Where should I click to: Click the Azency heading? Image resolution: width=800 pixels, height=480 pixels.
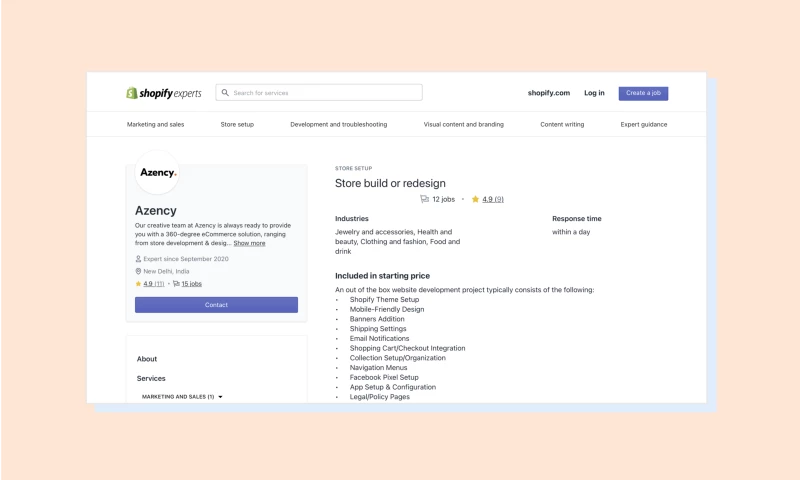[x=156, y=211]
